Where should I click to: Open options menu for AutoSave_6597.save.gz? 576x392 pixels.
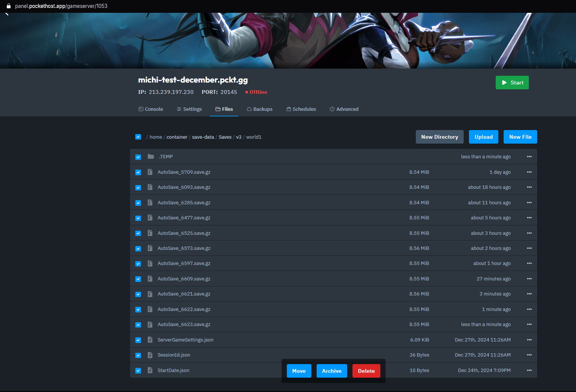tap(529, 263)
